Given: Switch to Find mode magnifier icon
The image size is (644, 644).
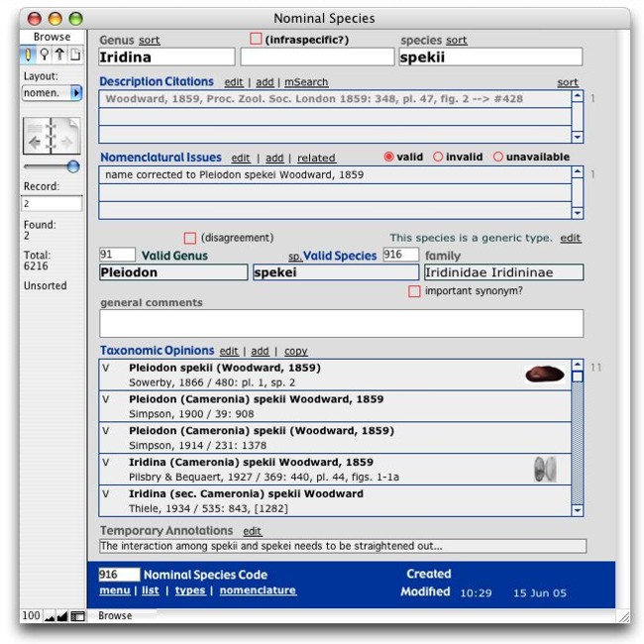Looking at the screenshot, I should coord(44,55).
